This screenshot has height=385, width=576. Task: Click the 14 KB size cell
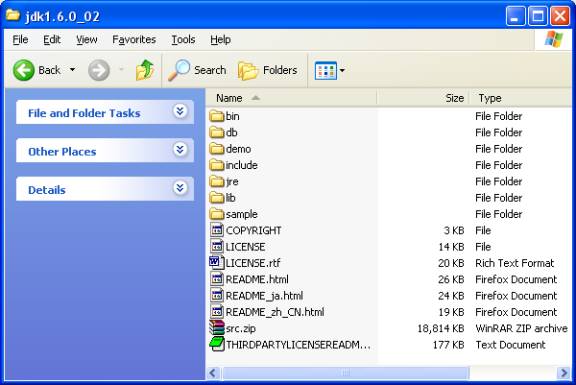click(451, 247)
